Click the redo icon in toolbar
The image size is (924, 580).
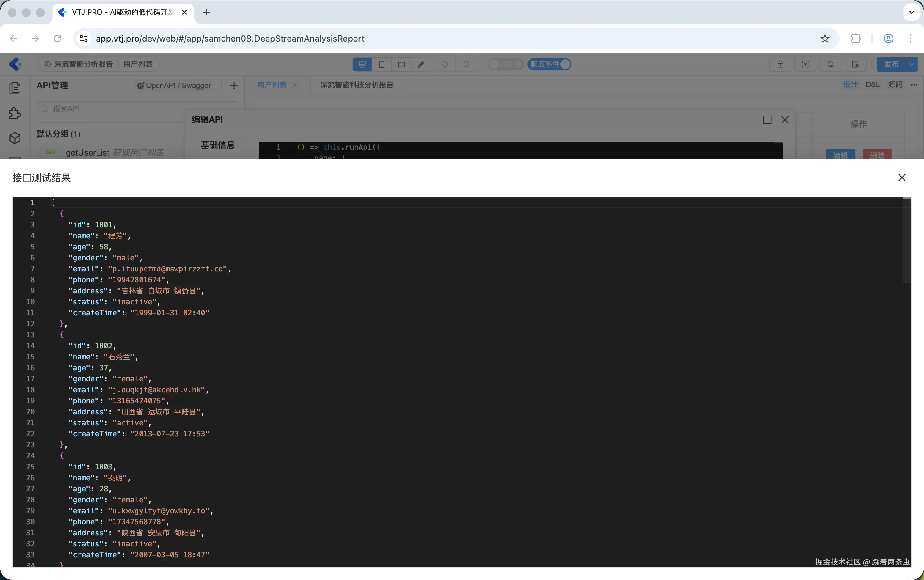(466, 64)
